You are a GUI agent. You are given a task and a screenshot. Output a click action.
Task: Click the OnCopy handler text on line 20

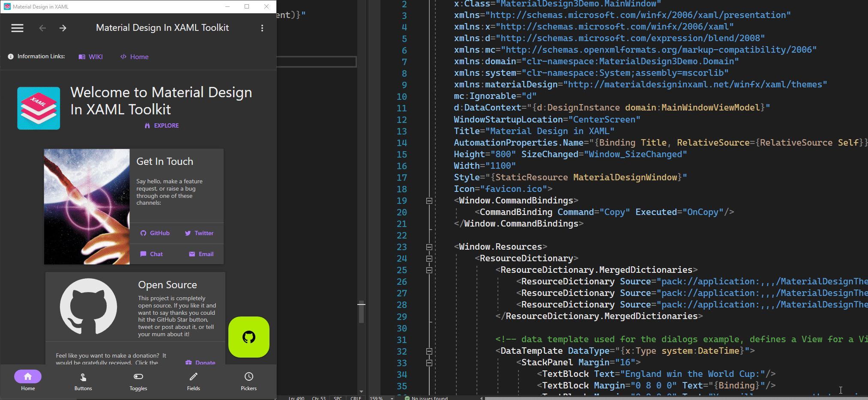(x=703, y=212)
